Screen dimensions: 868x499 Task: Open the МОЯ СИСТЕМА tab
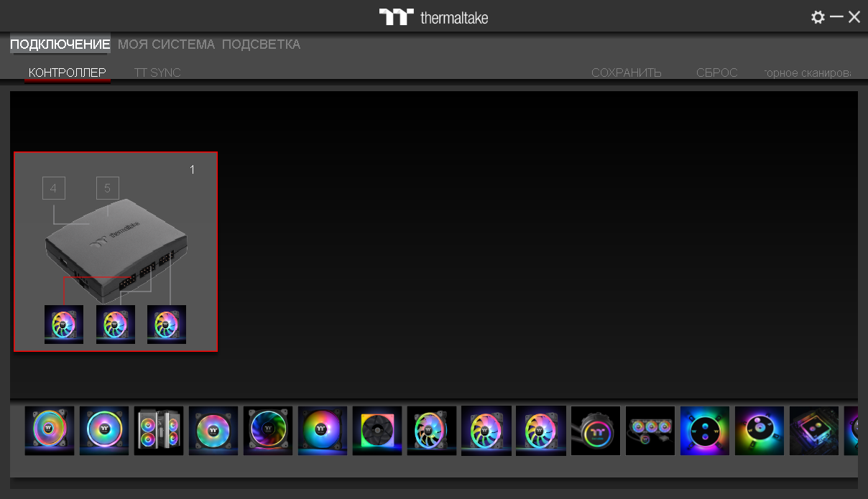pyautogui.click(x=166, y=45)
